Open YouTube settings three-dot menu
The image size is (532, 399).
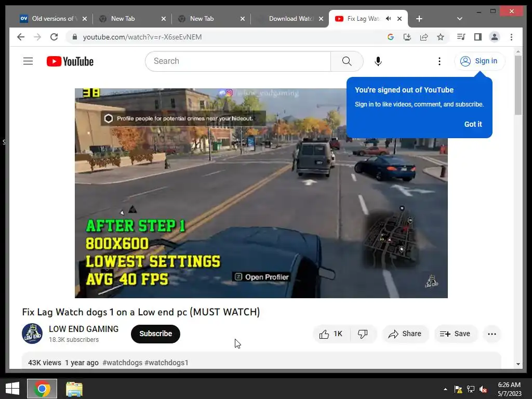tap(440, 61)
